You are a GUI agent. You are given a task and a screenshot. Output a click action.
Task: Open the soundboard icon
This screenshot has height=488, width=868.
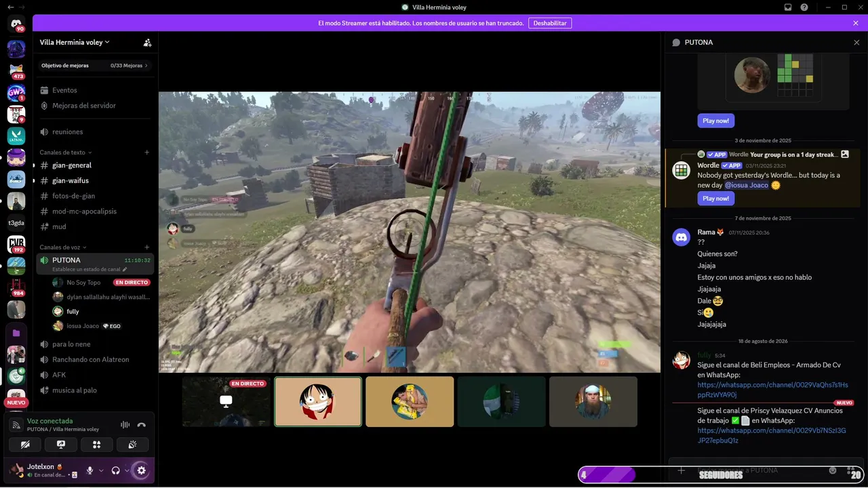point(132,445)
